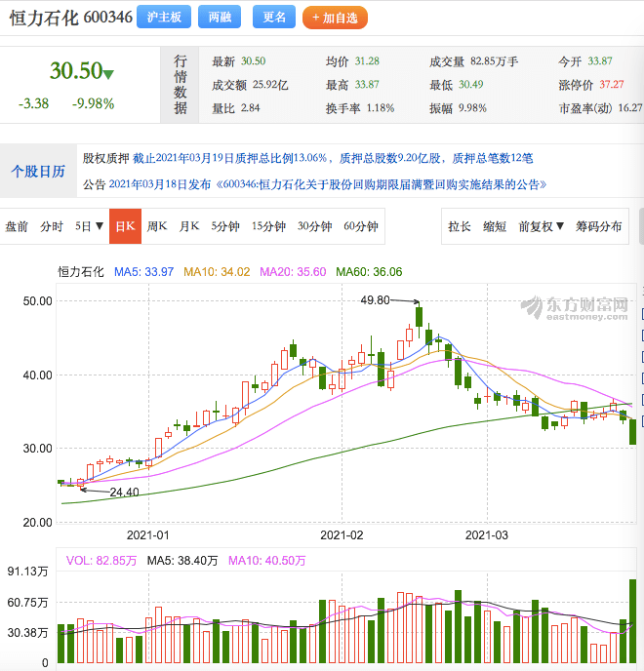Click the 49.80 high price annotation
Screen dimensions: 644x671
point(375,300)
